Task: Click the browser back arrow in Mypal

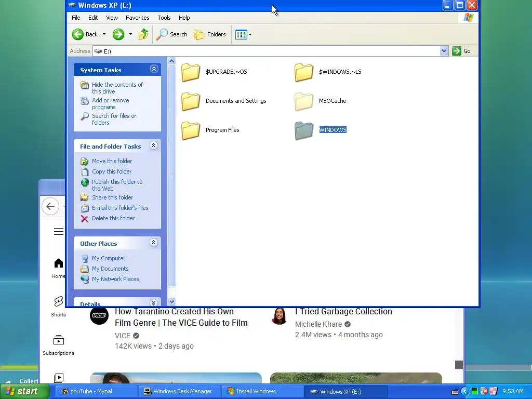Action: pyautogui.click(x=50, y=206)
